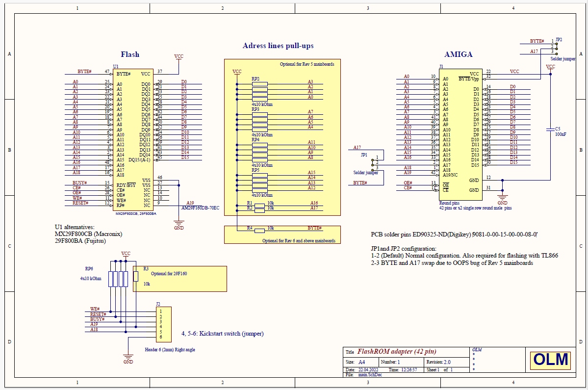Image resolution: width=588 pixels, height=390 pixels.
Task: Select the R4 resistor on BYTE# pull-up
Action: point(259,231)
